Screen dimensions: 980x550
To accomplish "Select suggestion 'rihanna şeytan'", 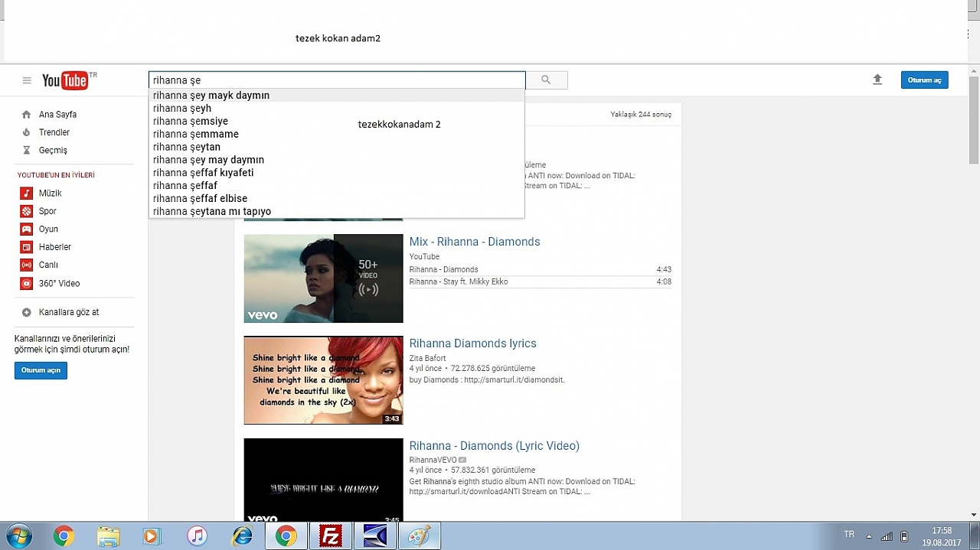I will [x=337, y=147].
